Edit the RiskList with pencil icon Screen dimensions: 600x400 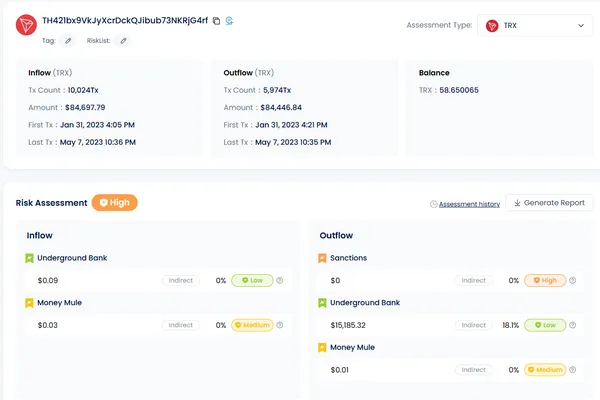tap(123, 41)
